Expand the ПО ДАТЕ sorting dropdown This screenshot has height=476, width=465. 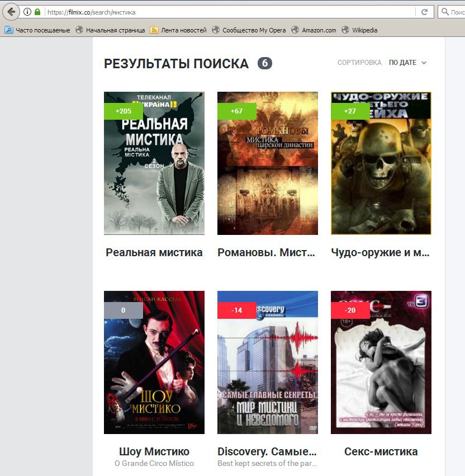(x=407, y=63)
